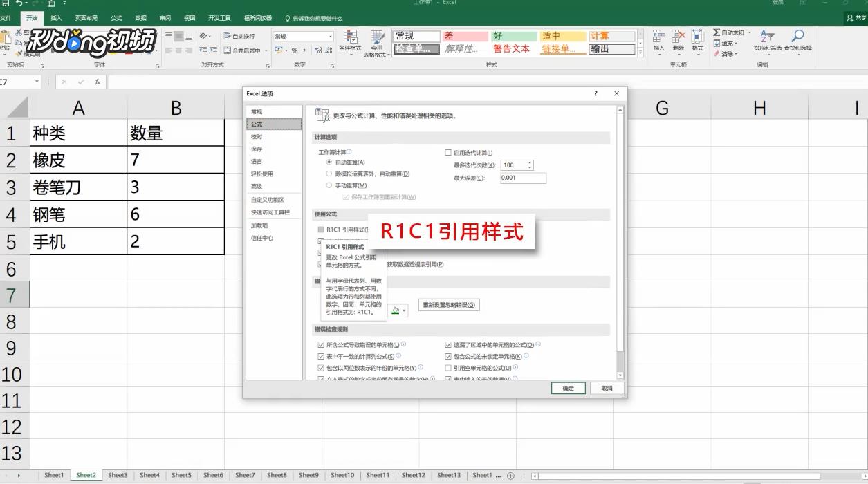Click the Undo arrow in Quick Access Toolbar
Viewport: 868px width, 484px height.
(x=19, y=3)
